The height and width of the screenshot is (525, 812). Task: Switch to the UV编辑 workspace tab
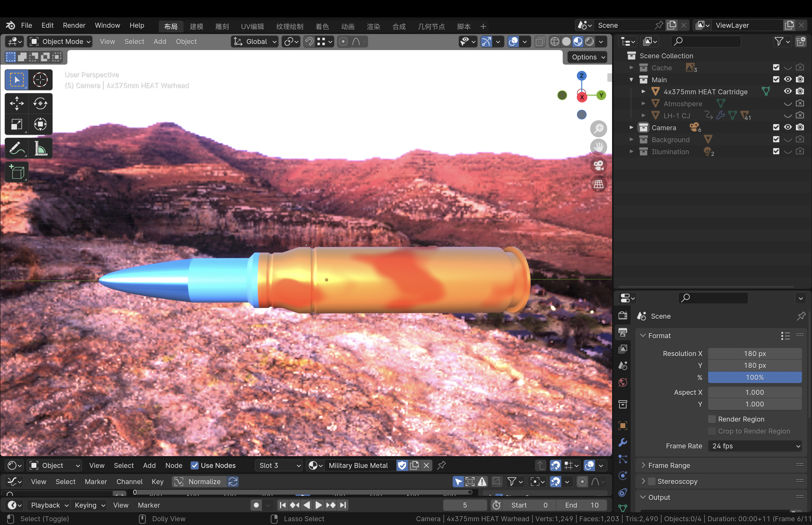pos(252,26)
